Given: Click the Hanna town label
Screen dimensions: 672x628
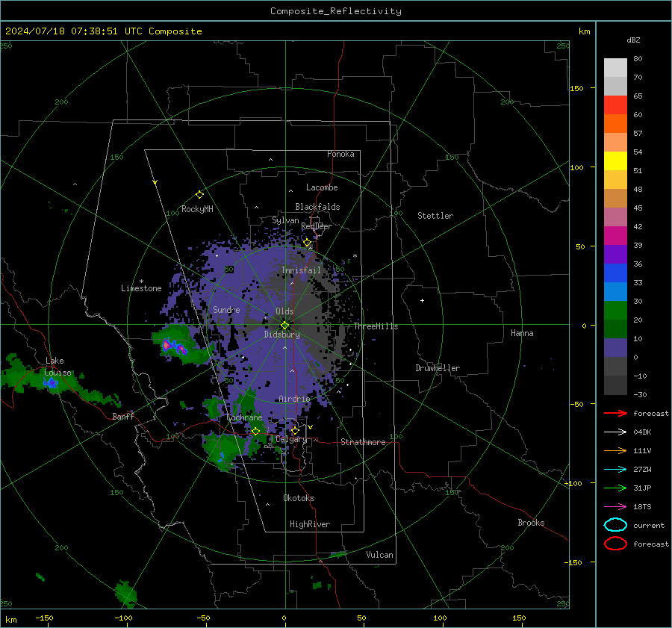Looking at the screenshot, I should click(x=522, y=333).
